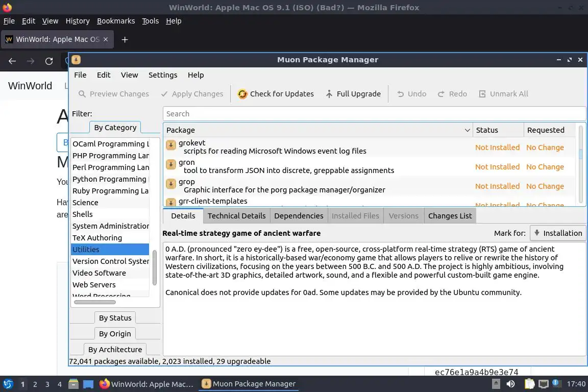Click the 17:40 taskbar clock
The width and height of the screenshot is (588, 392).
coord(576,384)
